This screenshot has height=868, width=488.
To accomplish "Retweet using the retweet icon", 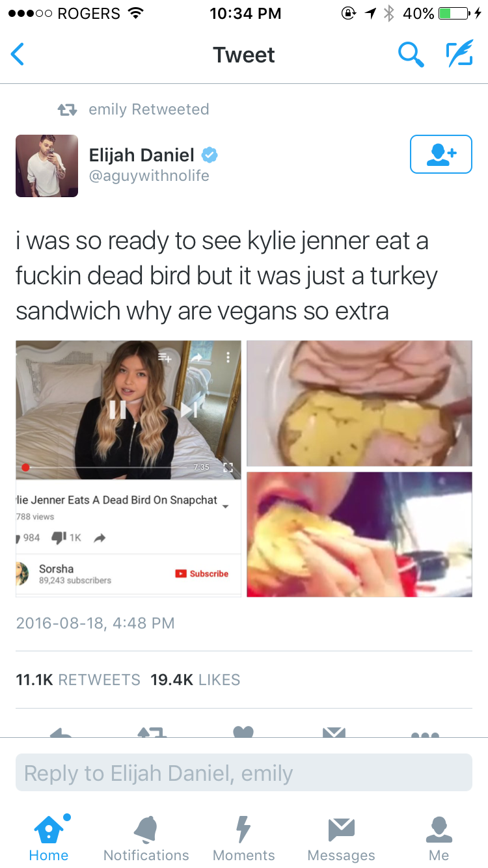I will coord(152,732).
